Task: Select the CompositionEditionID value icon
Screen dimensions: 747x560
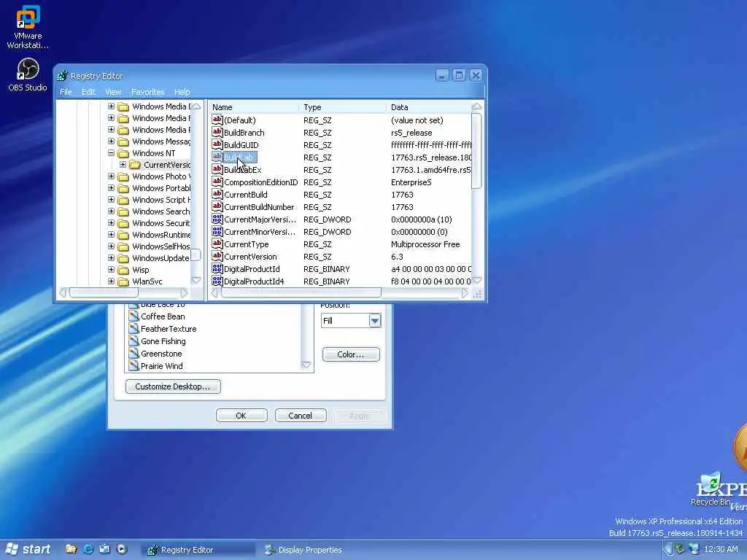Action: click(217, 182)
